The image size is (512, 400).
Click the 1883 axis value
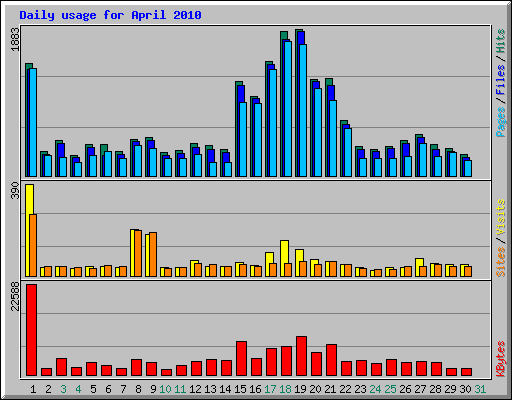[15, 39]
